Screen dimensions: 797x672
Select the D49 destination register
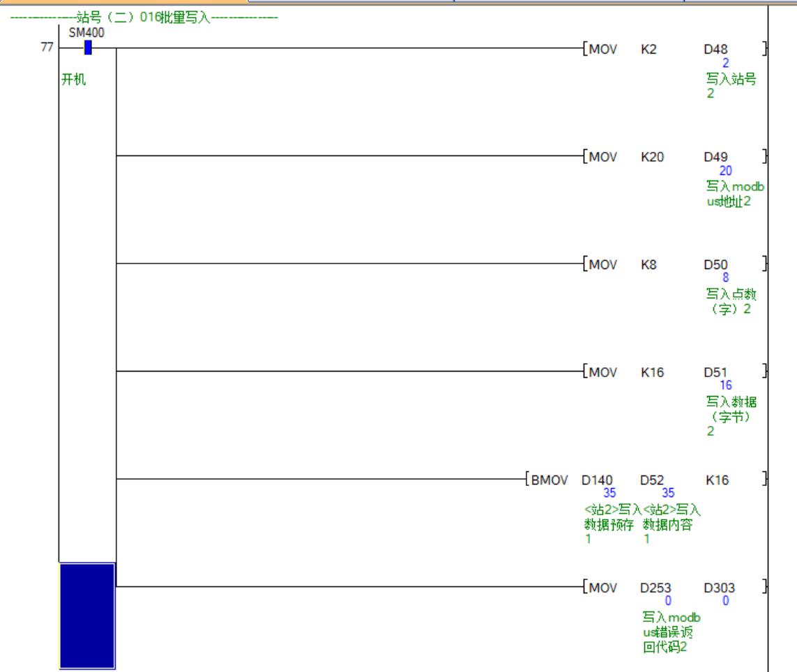(715, 158)
